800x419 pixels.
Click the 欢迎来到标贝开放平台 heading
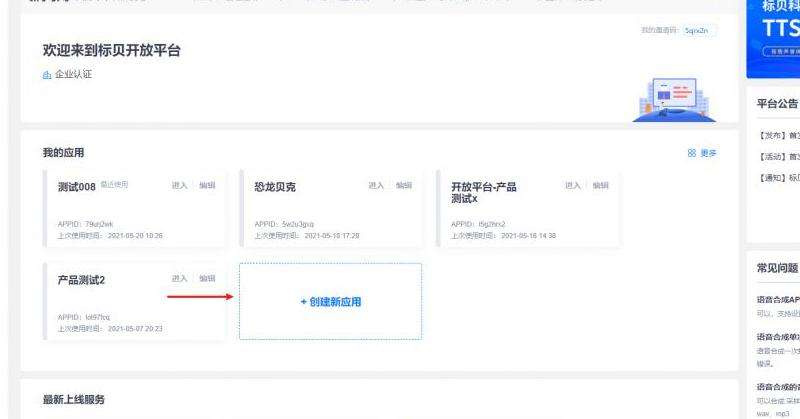pyautogui.click(x=111, y=51)
